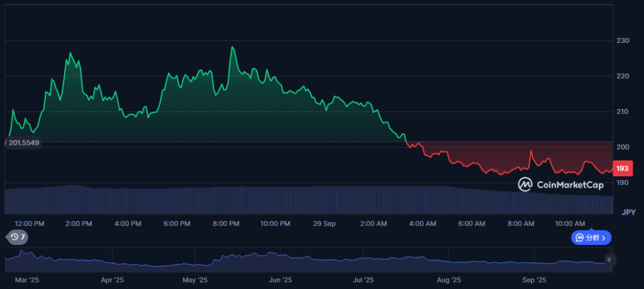644x289 pixels.
Task: Click the 190 value on the price axis
Action: click(x=623, y=183)
